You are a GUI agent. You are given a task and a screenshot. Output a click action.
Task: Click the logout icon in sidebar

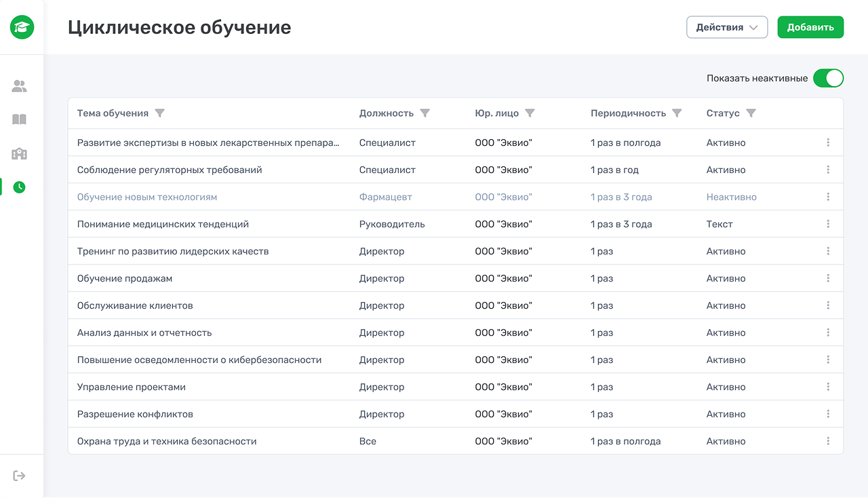[x=20, y=476]
